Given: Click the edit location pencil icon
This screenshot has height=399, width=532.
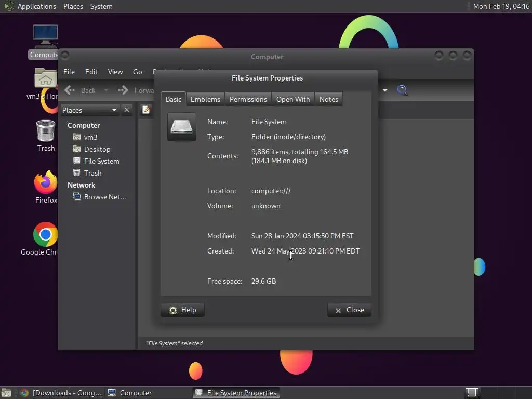Looking at the screenshot, I should pyautogui.click(x=146, y=110).
